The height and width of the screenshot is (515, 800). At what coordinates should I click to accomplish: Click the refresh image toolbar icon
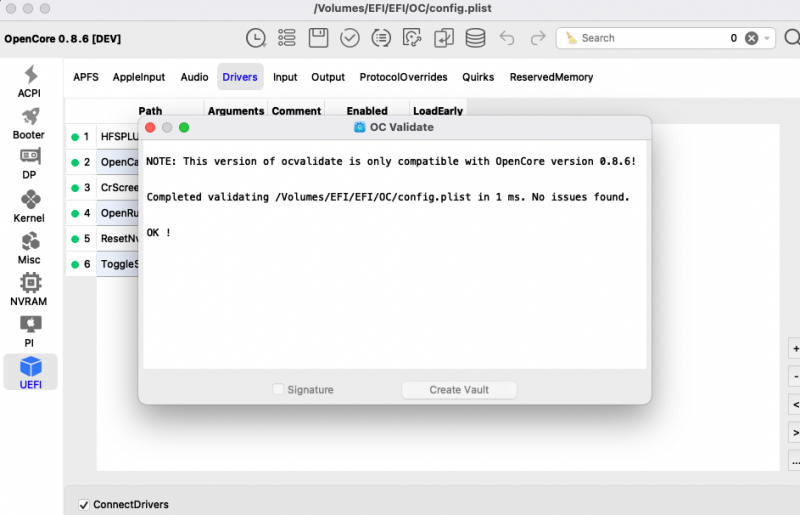tap(412, 38)
